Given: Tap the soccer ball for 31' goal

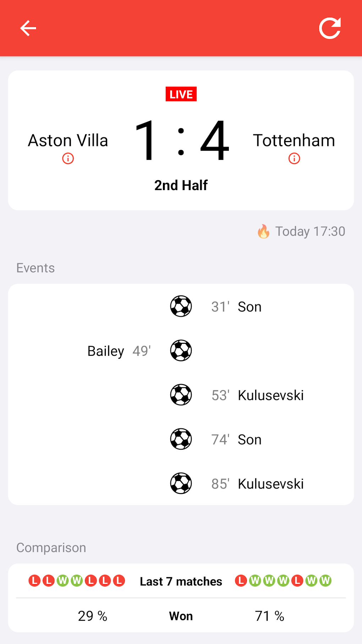Looking at the screenshot, I should pyautogui.click(x=181, y=306).
